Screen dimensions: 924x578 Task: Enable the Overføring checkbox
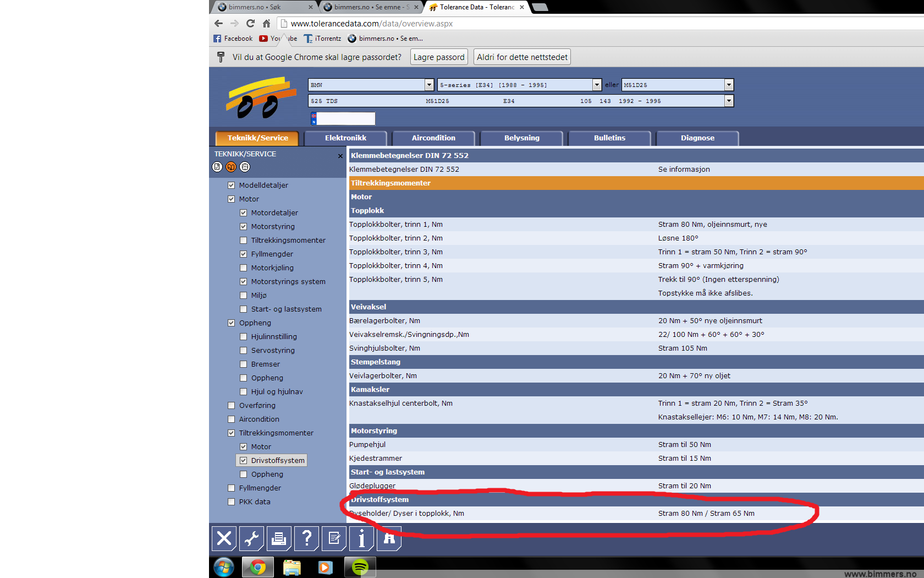click(232, 406)
